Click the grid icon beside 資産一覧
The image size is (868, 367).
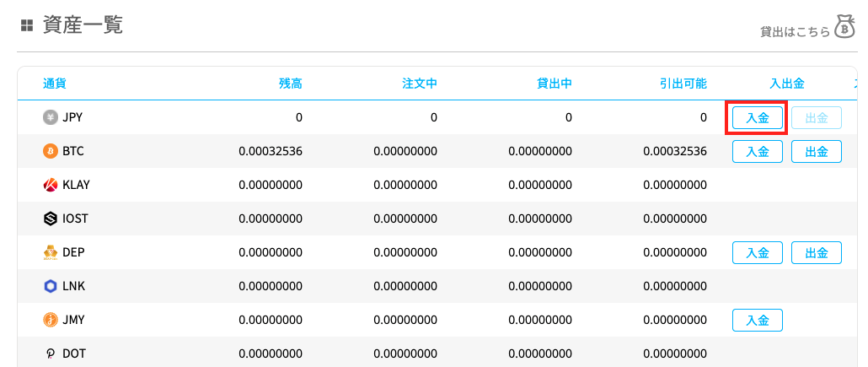27,25
